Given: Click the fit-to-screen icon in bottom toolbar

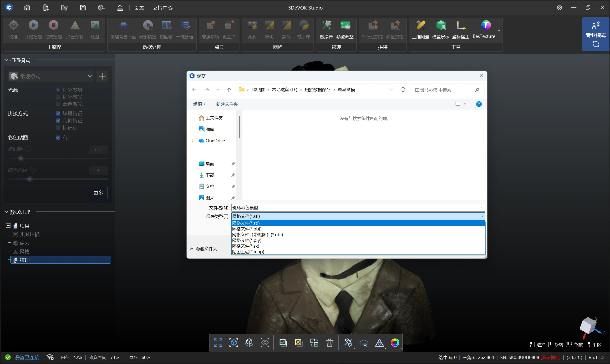Looking at the screenshot, I should tap(218, 343).
